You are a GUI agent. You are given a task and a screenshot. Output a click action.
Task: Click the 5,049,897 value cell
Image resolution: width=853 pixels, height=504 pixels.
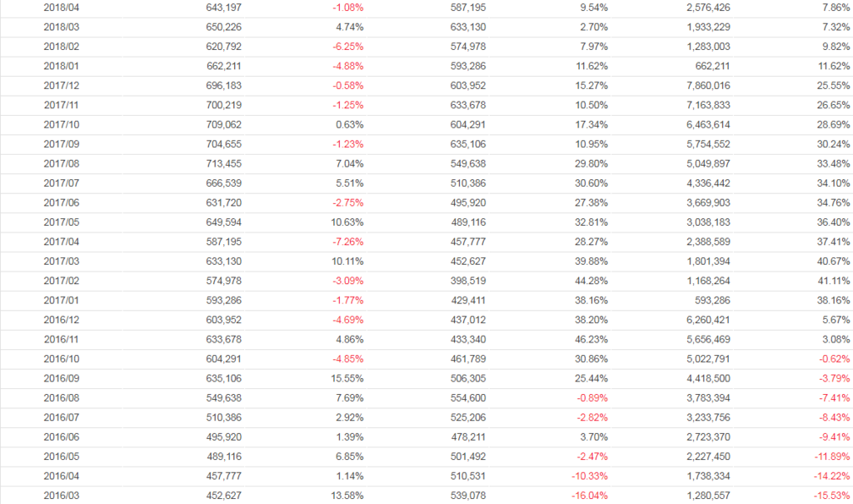[706, 163]
